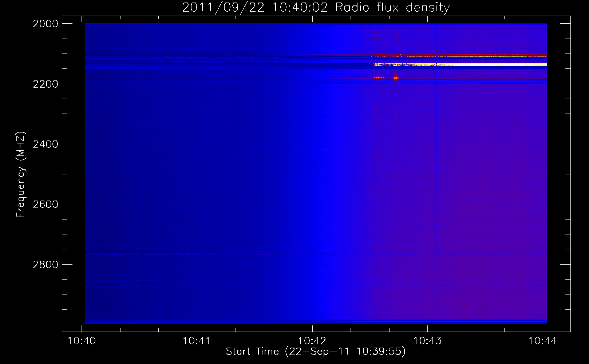Click the 10:44 time tick label
Screen dimensions: 589x364
(x=543, y=341)
